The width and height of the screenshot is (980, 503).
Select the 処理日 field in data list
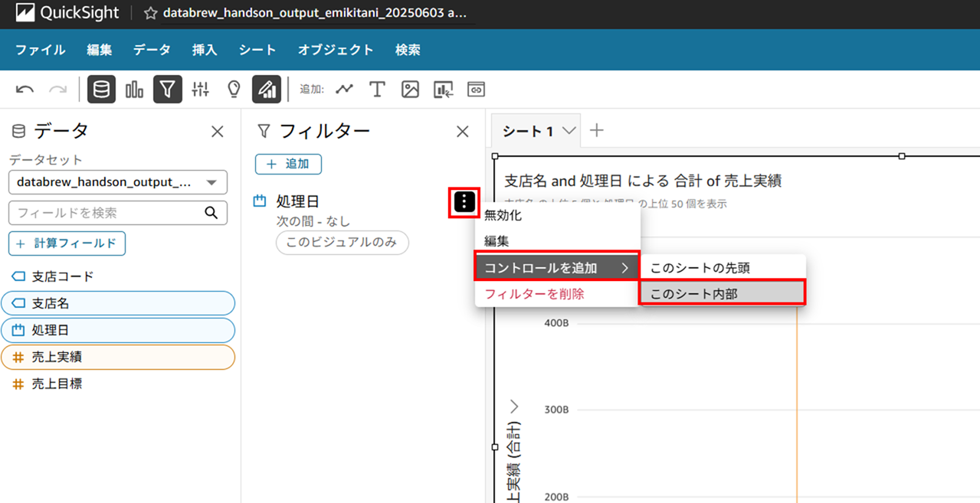click(x=118, y=330)
